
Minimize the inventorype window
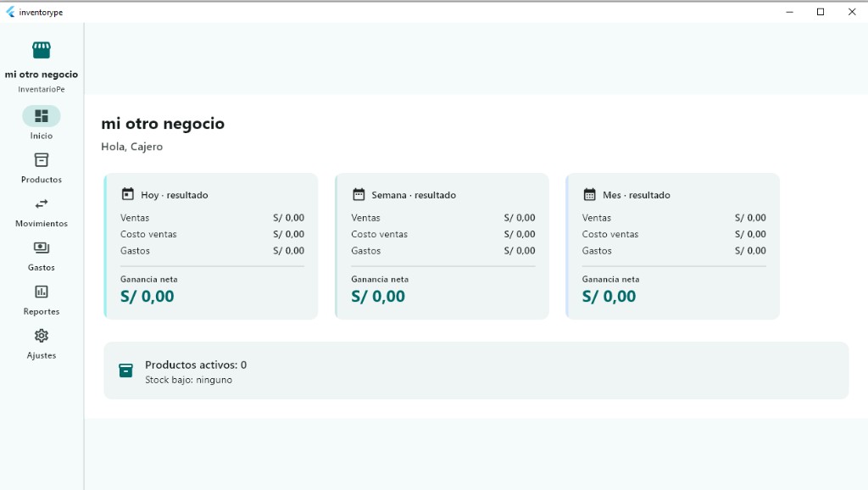pos(789,12)
